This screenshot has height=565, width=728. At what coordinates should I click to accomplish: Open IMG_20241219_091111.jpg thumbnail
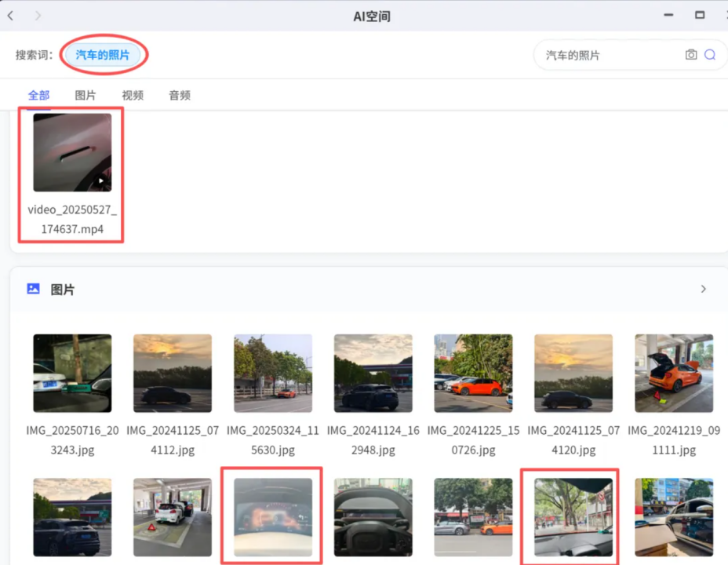coord(674,373)
